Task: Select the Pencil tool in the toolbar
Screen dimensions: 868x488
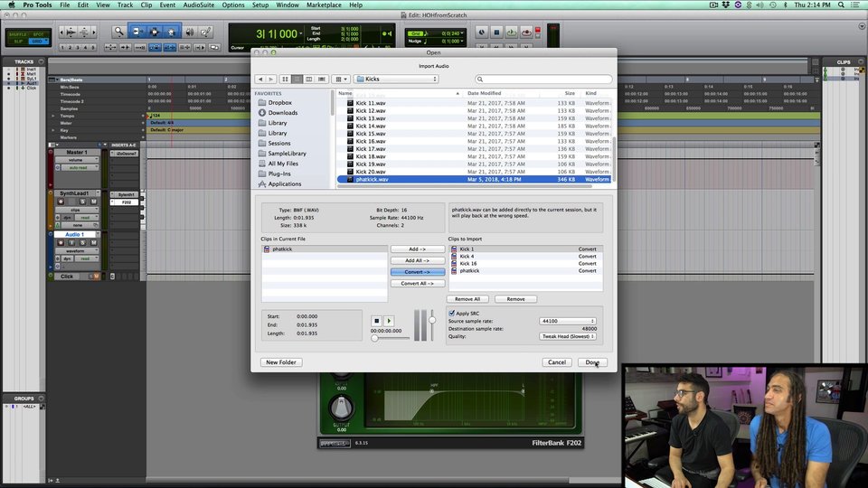Action: (205, 33)
